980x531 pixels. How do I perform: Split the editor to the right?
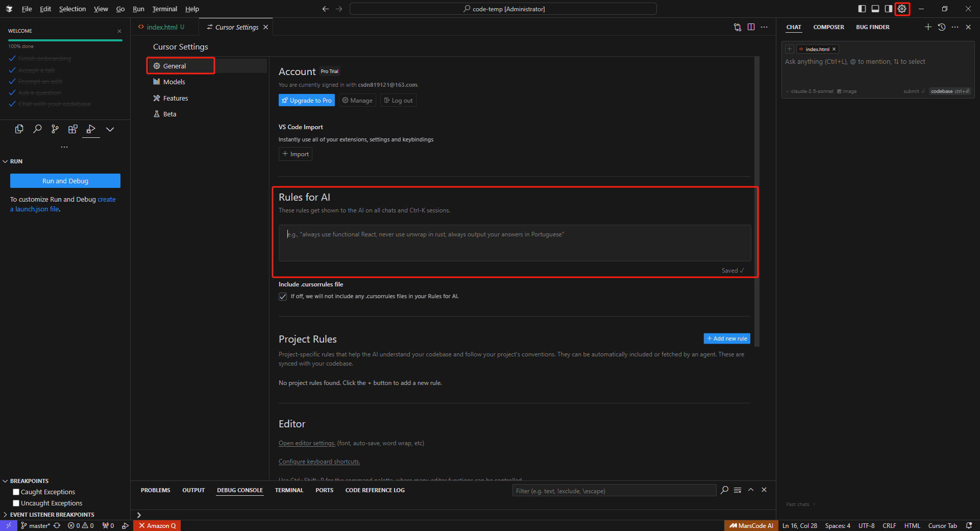click(751, 27)
